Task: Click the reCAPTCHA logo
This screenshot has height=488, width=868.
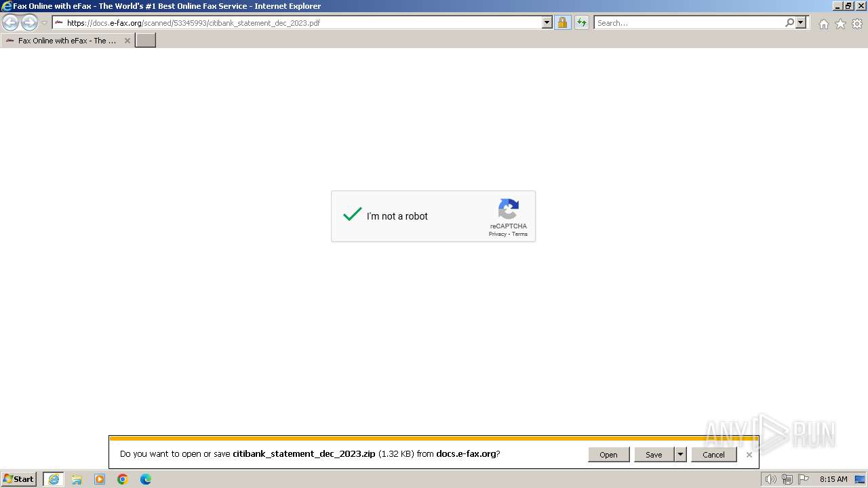Action: click(x=509, y=209)
